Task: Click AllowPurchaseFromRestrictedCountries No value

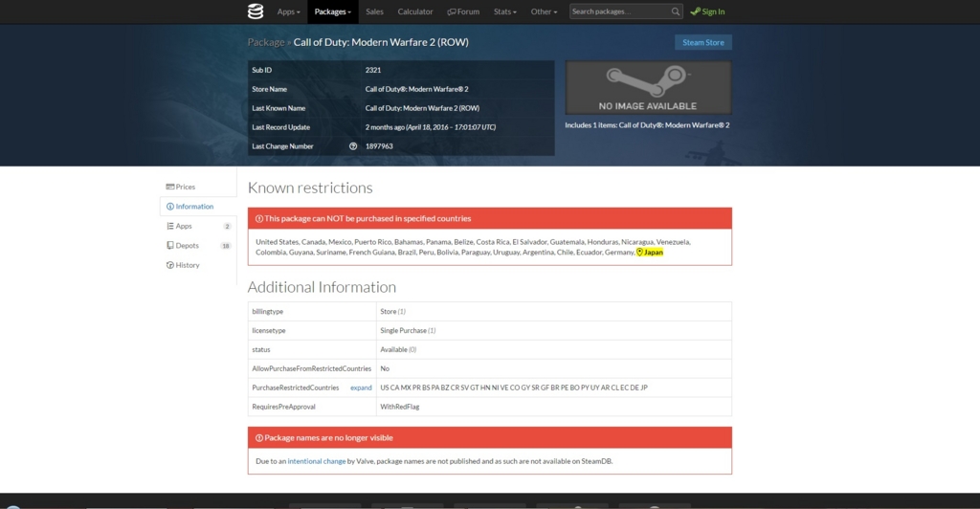Action: pyautogui.click(x=385, y=368)
